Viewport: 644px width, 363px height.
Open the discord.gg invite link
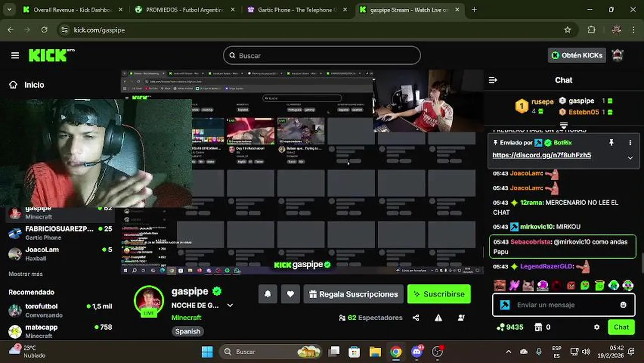click(542, 155)
